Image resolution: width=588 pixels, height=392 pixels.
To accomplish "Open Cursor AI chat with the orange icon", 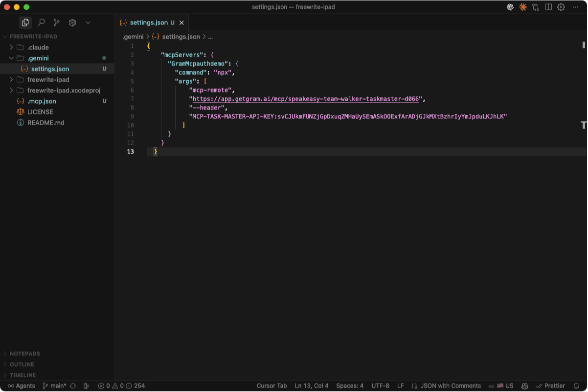I will [523, 7].
